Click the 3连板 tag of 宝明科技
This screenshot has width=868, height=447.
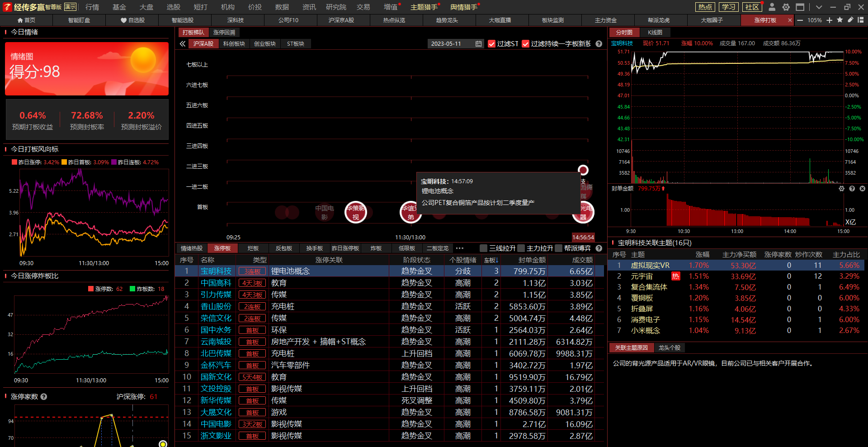tap(252, 271)
